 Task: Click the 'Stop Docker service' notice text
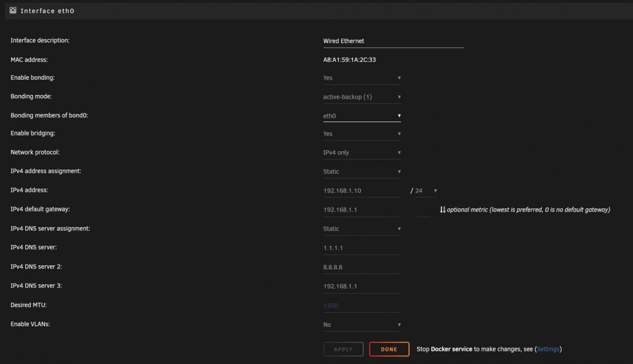tap(489, 349)
